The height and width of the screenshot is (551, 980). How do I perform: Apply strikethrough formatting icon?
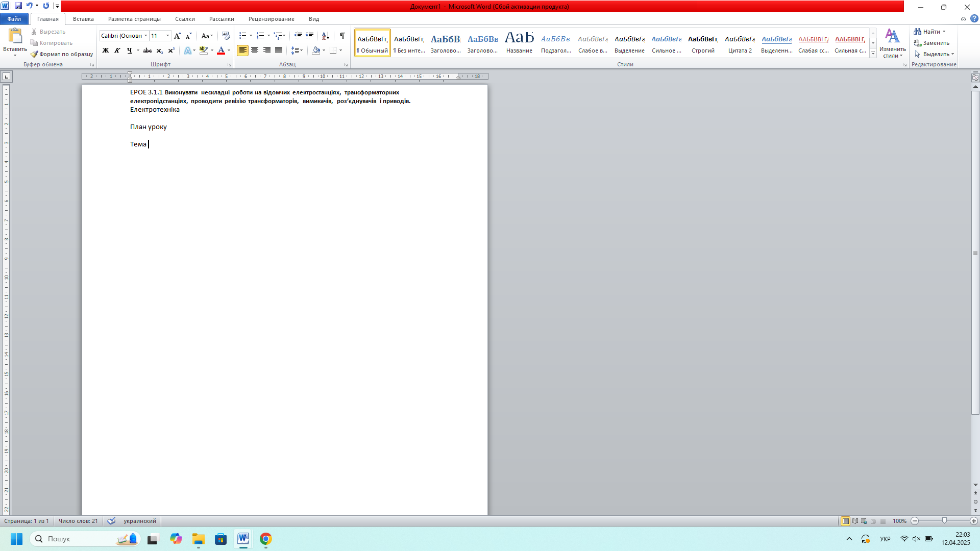click(148, 51)
